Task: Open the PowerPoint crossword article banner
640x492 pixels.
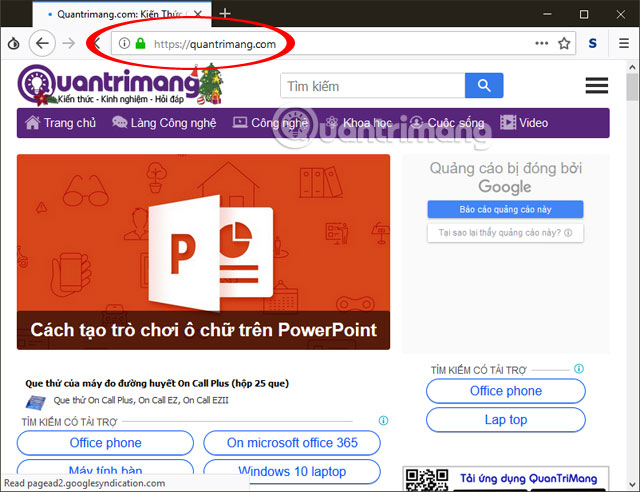Action: pos(203,252)
